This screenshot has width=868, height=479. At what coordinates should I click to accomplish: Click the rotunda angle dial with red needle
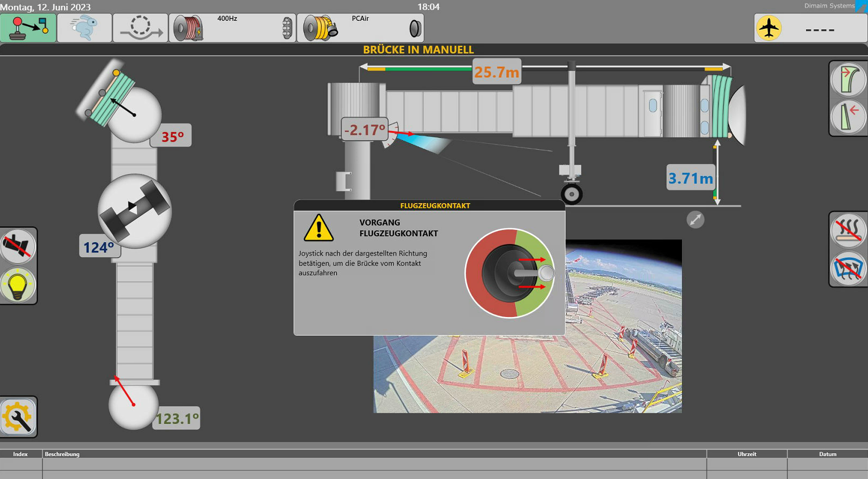[x=134, y=404]
